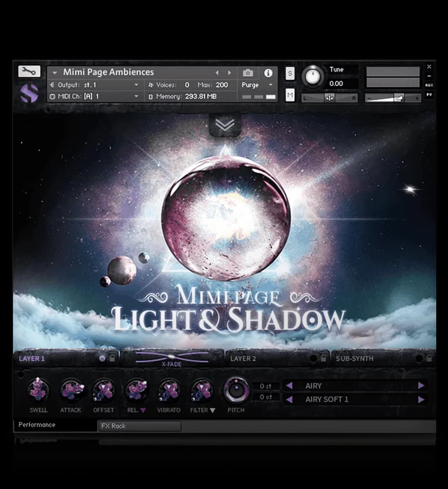448x489 pixels.
Task: Click the lock icon on LAYER 1
Action: pyautogui.click(x=112, y=359)
